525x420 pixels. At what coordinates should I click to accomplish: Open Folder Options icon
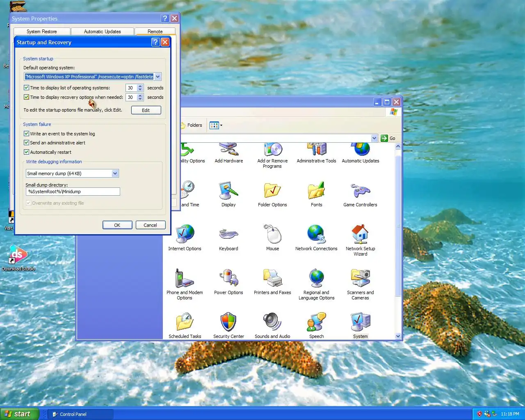[272, 194]
